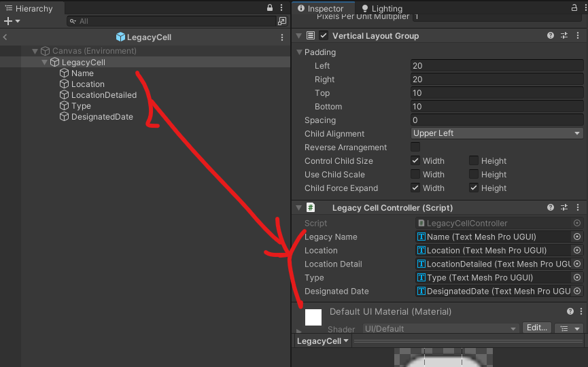Click the Hierarchy search field
This screenshot has width=588, height=367.
[171, 21]
